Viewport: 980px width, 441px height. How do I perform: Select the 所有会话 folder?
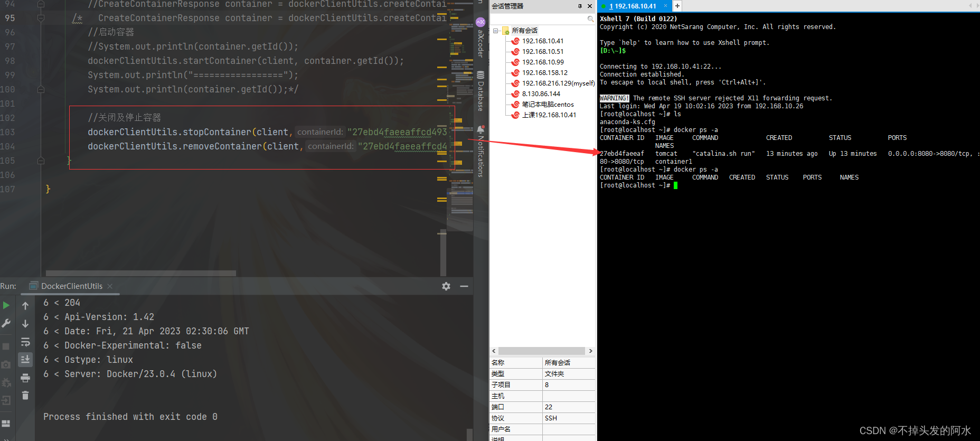coord(524,31)
